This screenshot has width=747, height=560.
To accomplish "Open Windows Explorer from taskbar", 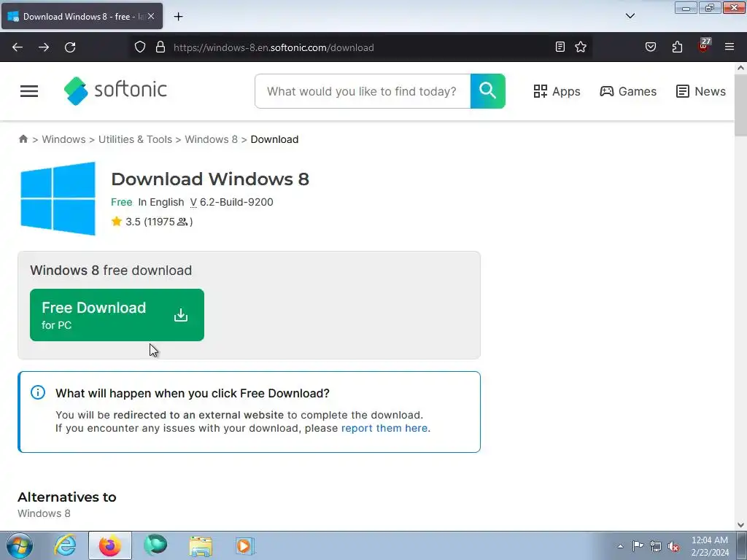I will pos(201,545).
